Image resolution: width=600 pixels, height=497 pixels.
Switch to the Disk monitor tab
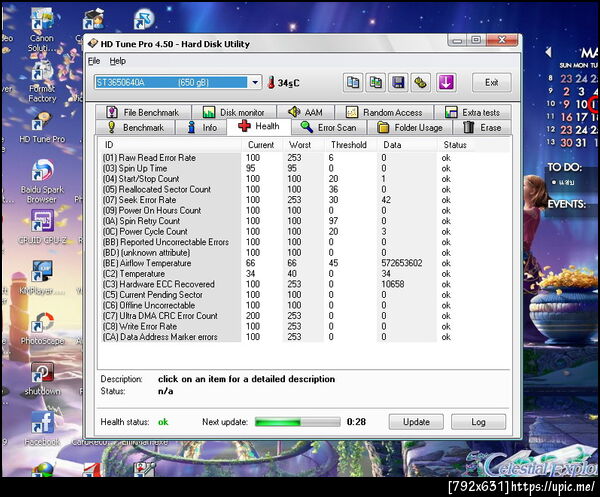pyautogui.click(x=234, y=112)
